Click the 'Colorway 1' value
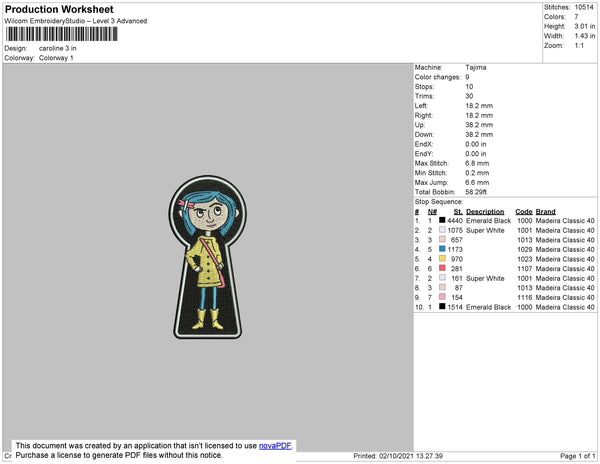 coord(56,58)
